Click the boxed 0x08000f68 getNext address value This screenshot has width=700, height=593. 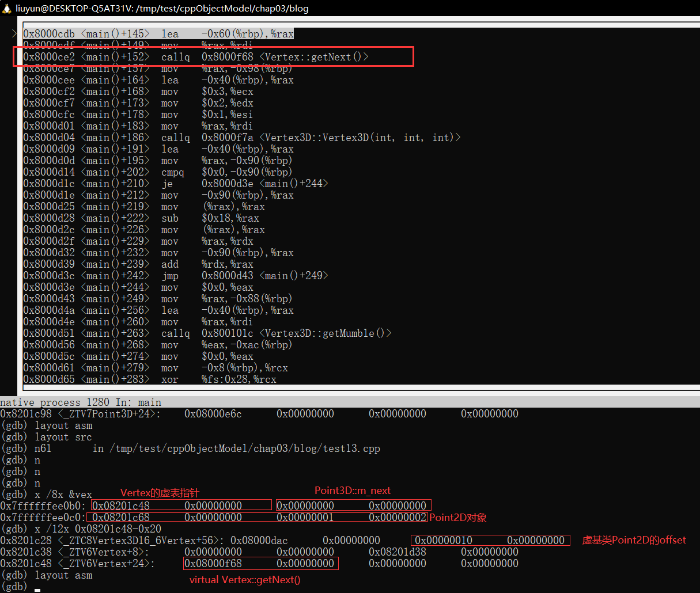213,564
